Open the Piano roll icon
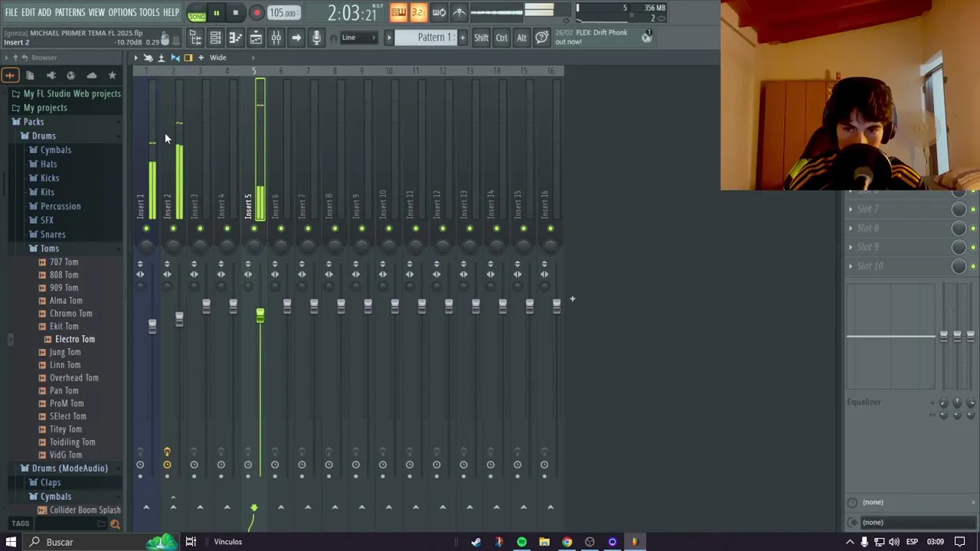Screen dimensions: 980x551 pyautogui.click(x=235, y=37)
